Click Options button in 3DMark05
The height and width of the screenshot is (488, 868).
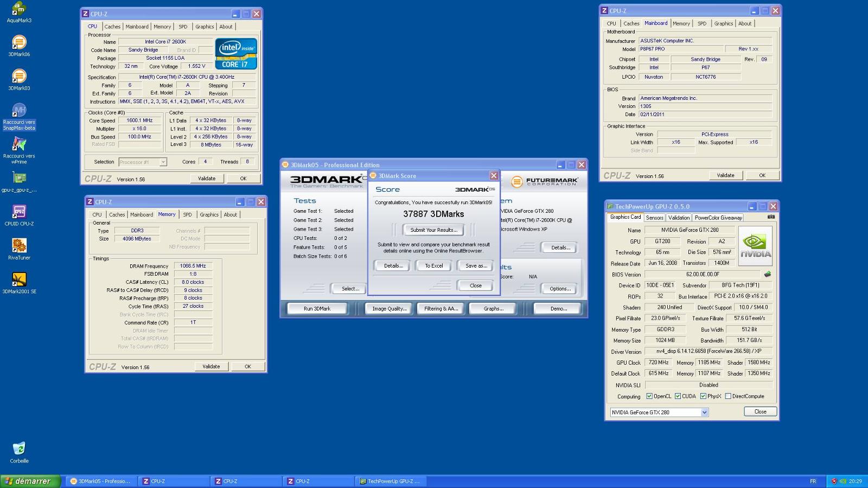(560, 289)
